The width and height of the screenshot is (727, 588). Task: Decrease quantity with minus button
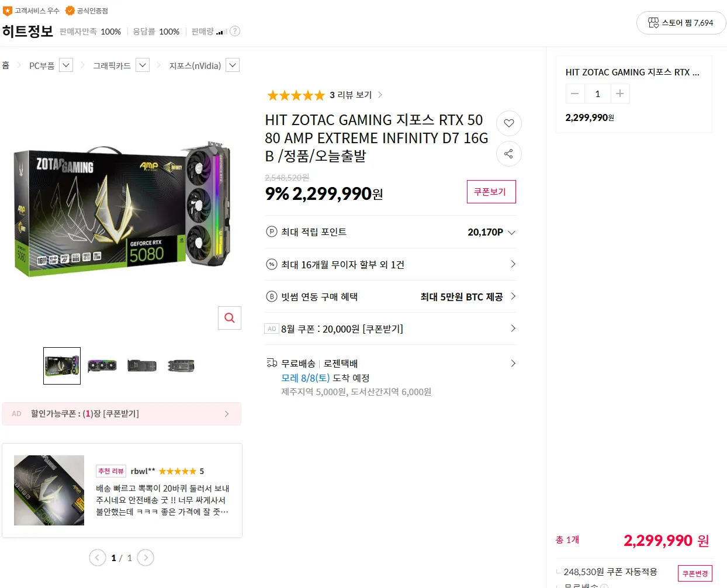pos(575,94)
